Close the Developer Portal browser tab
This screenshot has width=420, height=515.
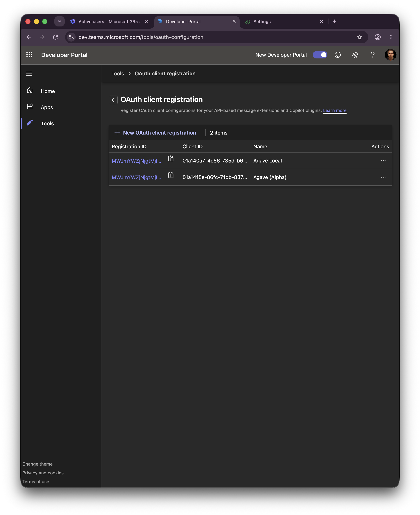(234, 22)
